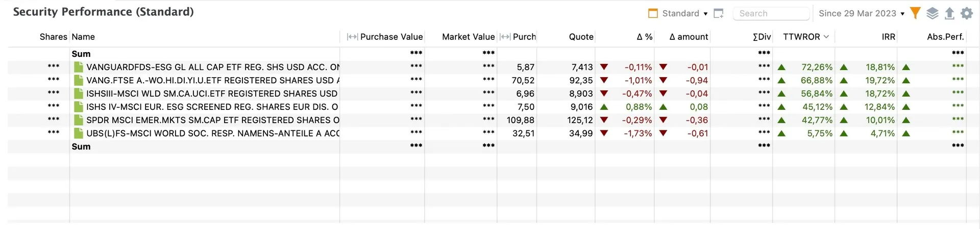The width and height of the screenshot is (980, 229).
Task: Open the Since 29 Mar 2023 period dropdown
Action: pos(862,13)
